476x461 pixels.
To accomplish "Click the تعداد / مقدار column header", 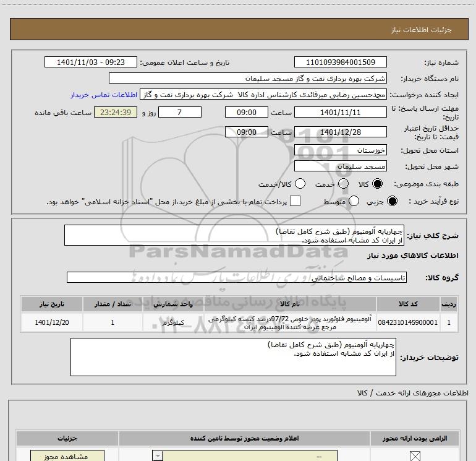I will click(x=113, y=304).
